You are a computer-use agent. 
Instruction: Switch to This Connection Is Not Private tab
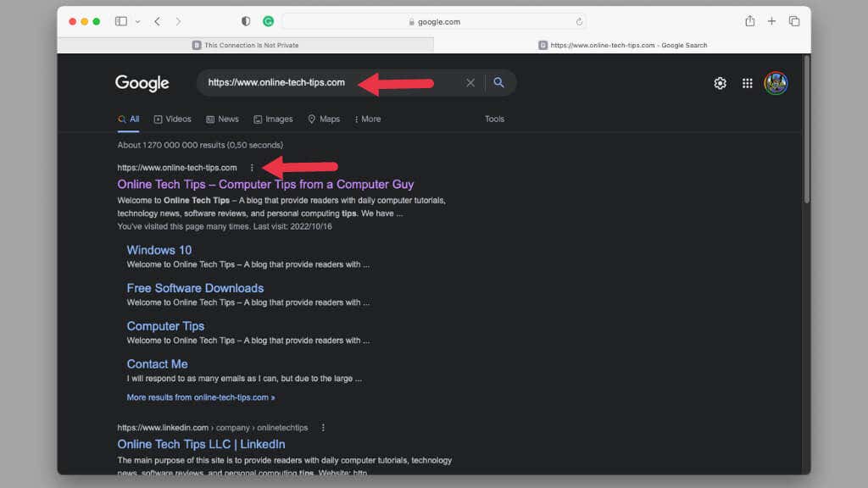pos(246,45)
